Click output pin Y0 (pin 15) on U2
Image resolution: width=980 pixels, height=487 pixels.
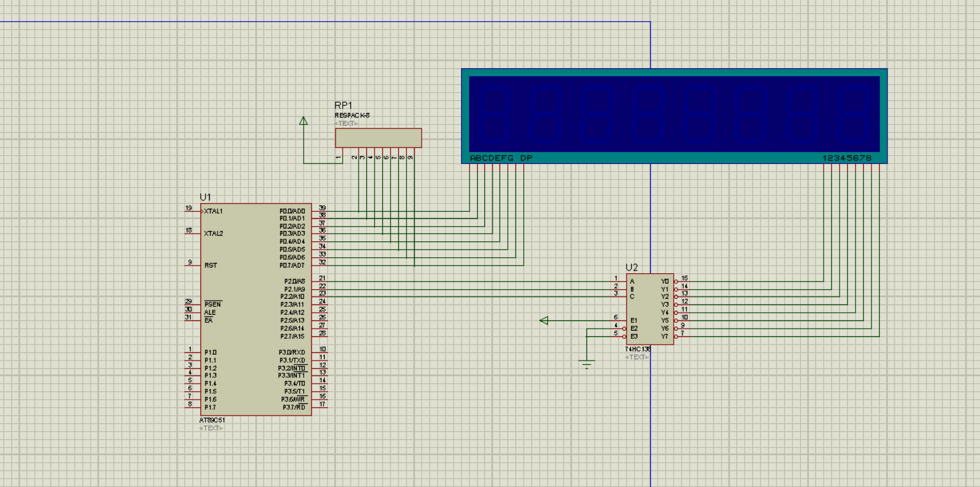pos(681,281)
